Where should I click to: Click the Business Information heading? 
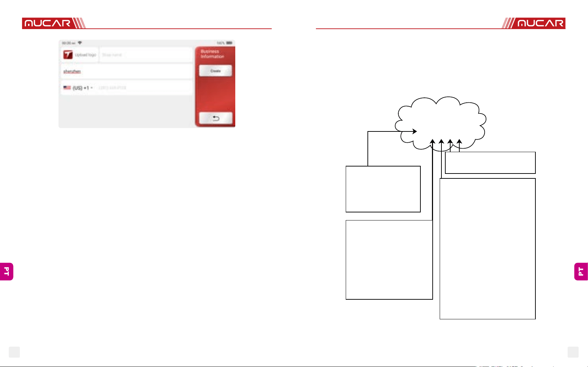coord(212,54)
